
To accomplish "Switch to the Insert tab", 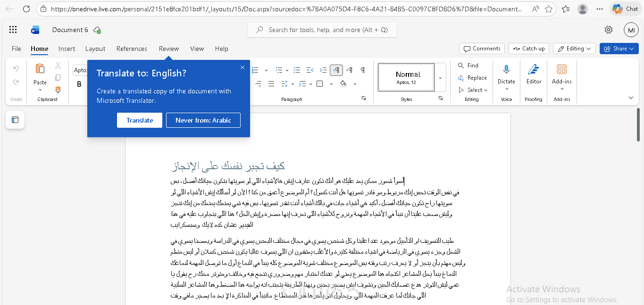I will (x=67, y=49).
